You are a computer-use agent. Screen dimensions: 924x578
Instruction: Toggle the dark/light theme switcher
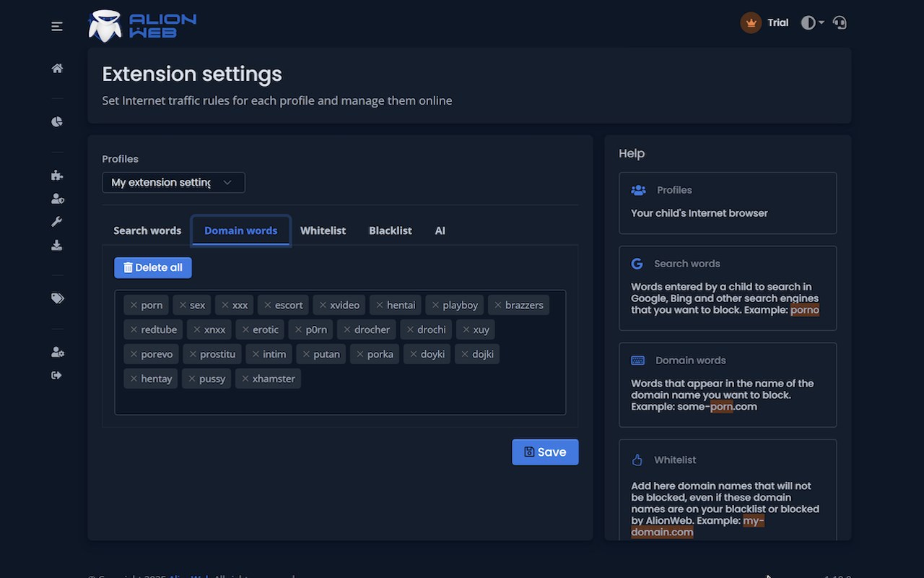812,22
